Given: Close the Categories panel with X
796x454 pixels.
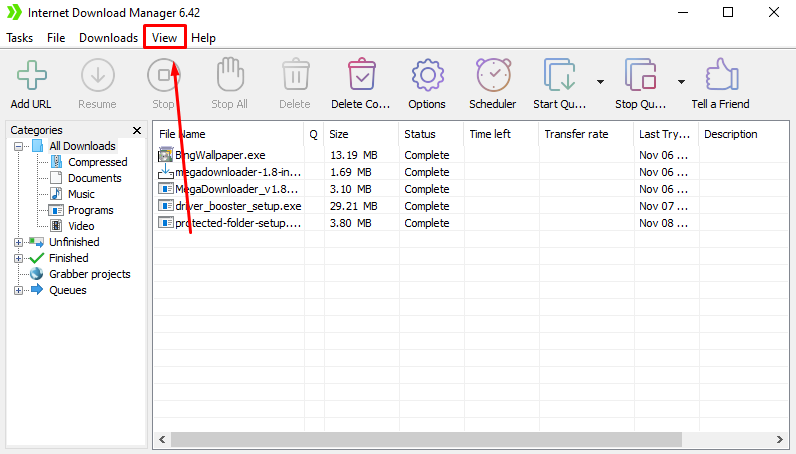Looking at the screenshot, I should (137, 130).
